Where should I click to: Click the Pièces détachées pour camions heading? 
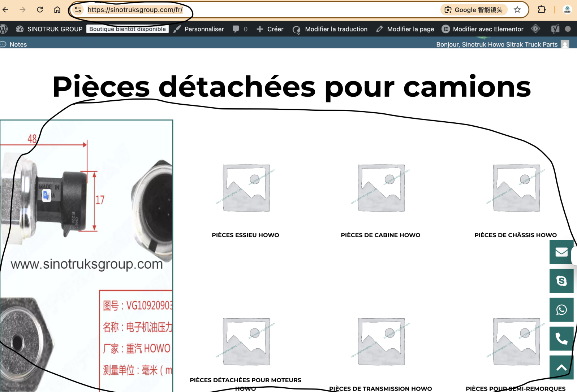point(292,87)
